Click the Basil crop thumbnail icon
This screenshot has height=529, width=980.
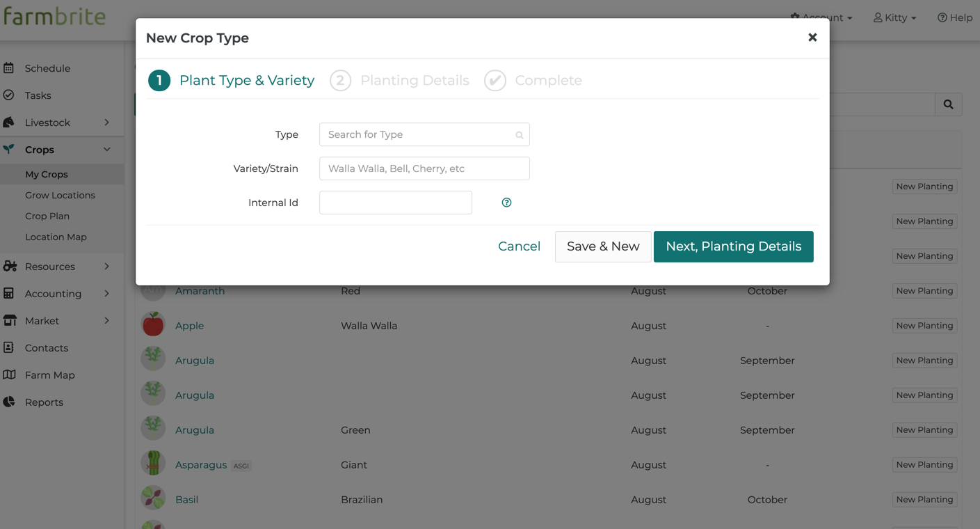tap(153, 498)
